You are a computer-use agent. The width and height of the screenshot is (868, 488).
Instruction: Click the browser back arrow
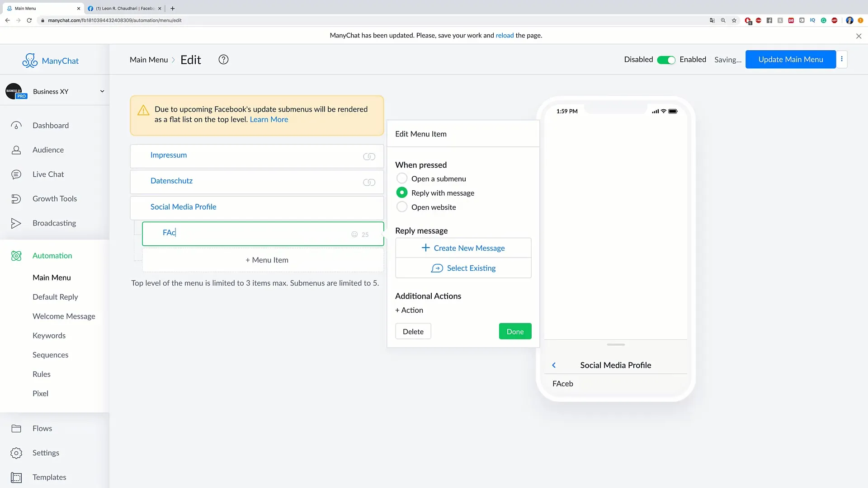coord(7,20)
